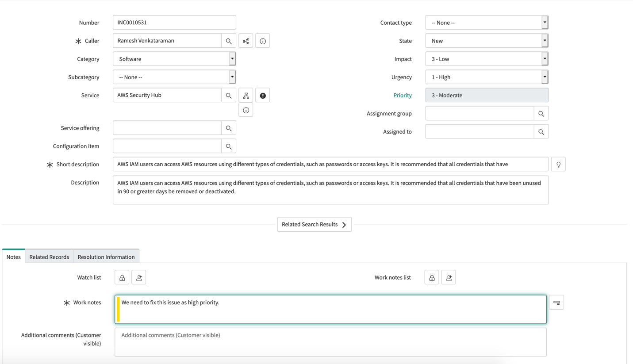Expand the Urgency dropdown
The height and width of the screenshot is (364, 633).
coord(545,77)
